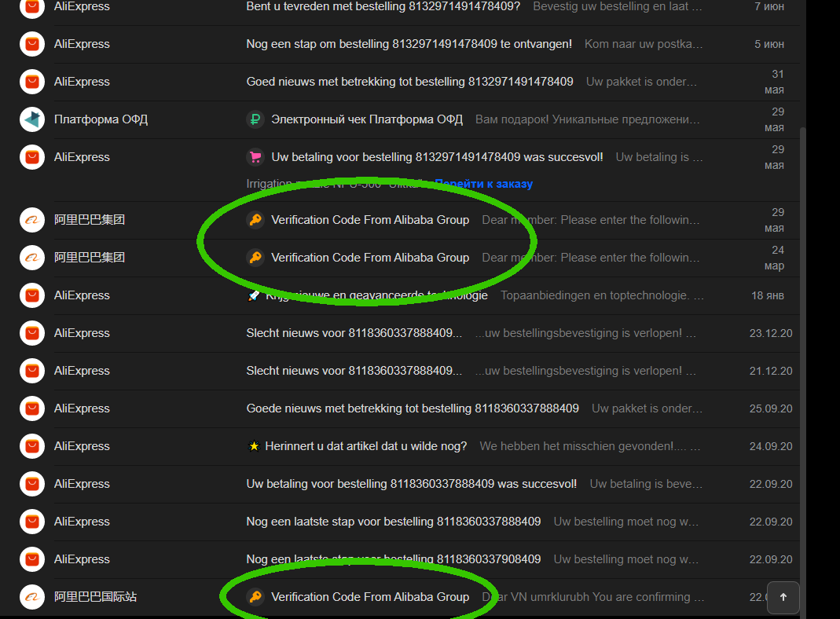
Task: Click AliExpress avatar on the 24.09.20 email
Action: (32, 446)
